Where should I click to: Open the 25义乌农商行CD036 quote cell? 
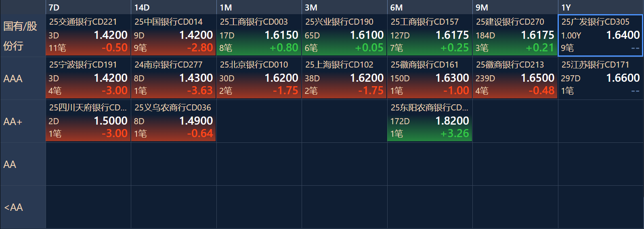click(174, 121)
